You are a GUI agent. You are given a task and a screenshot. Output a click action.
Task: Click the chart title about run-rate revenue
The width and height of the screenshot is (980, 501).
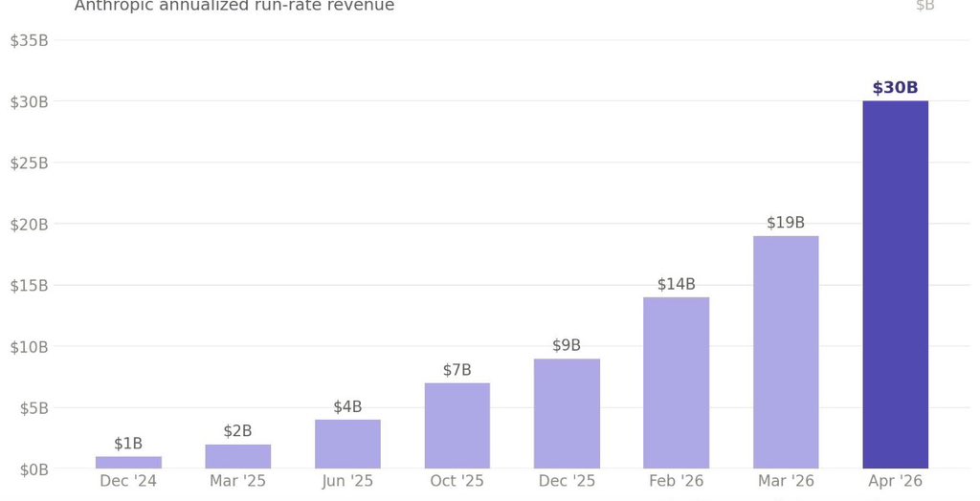[234, 6]
